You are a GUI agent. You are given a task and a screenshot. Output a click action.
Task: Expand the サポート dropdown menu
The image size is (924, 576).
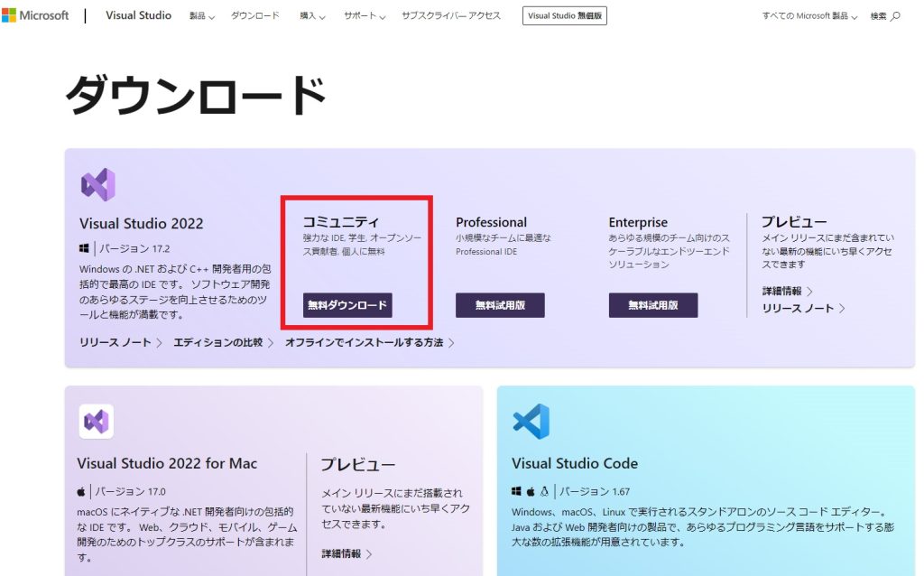(x=365, y=16)
